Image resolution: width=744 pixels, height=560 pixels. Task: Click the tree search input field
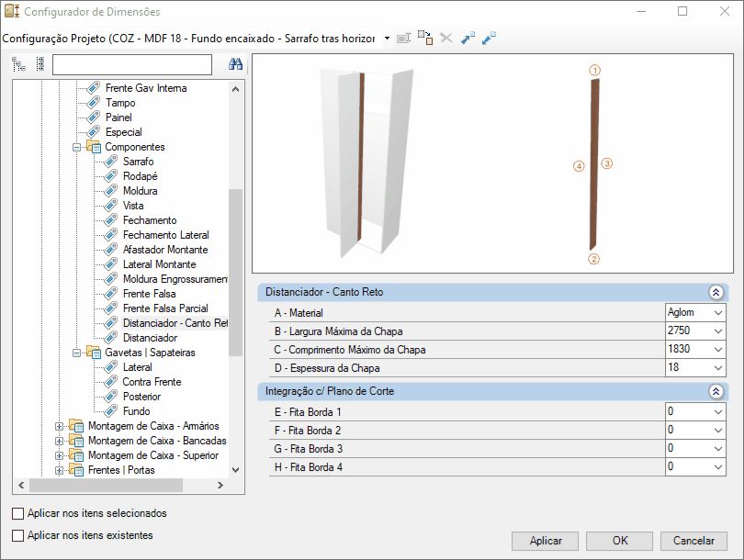pyautogui.click(x=132, y=64)
